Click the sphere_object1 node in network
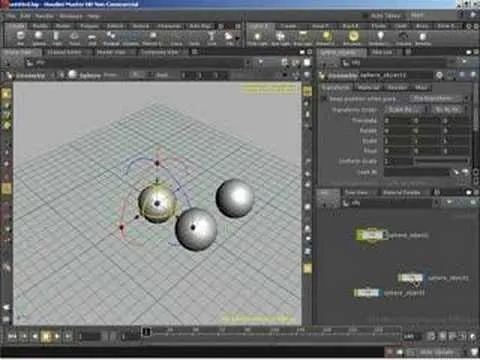480x360 pixels. (x=370, y=235)
